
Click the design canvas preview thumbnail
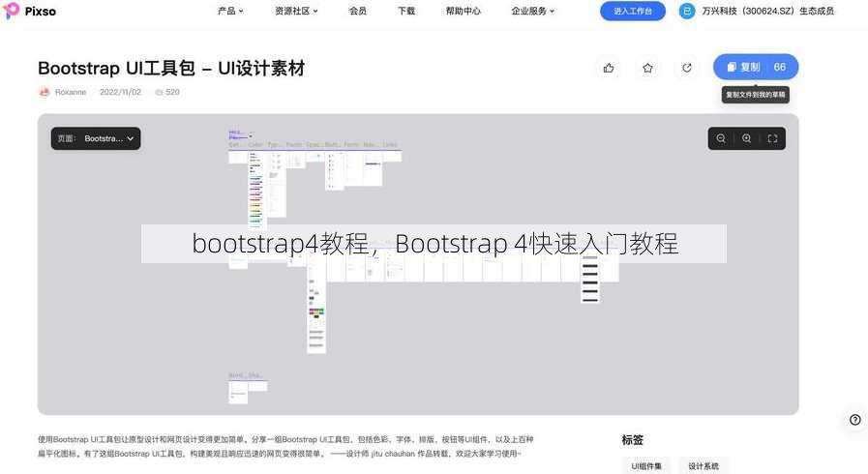pos(418,264)
